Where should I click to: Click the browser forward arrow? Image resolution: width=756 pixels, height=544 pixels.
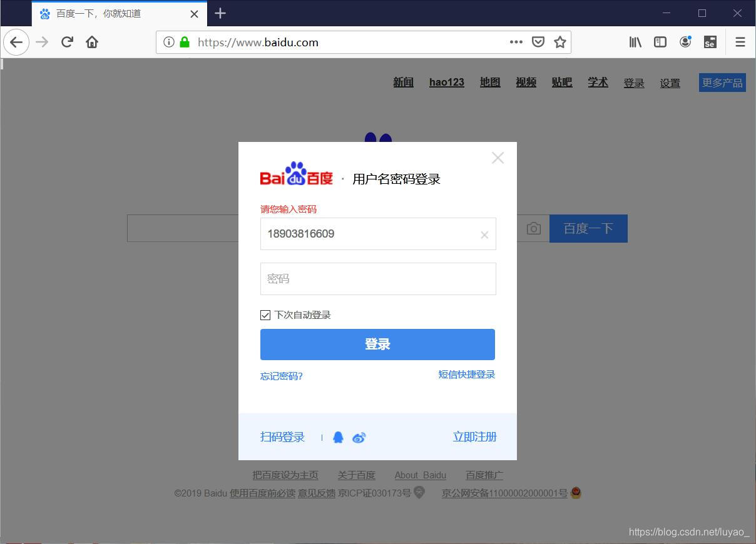[42, 43]
